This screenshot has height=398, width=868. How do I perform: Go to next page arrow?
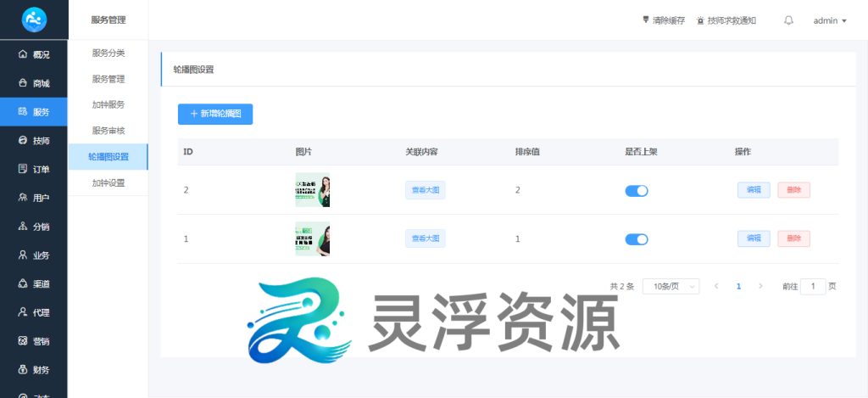(760, 287)
